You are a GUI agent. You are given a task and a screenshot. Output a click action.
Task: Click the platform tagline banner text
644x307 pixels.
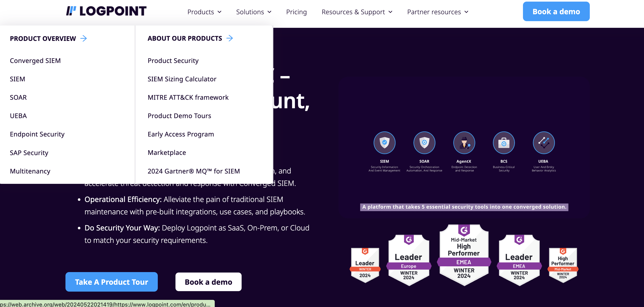click(464, 207)
